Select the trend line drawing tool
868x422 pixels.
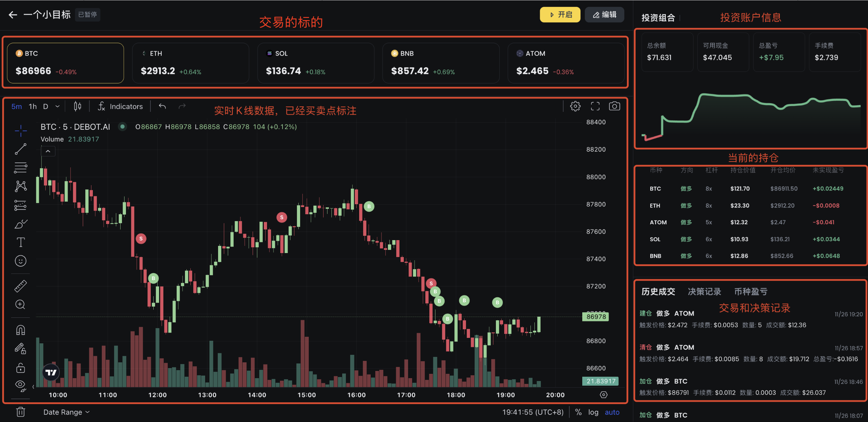coord(21,149)
